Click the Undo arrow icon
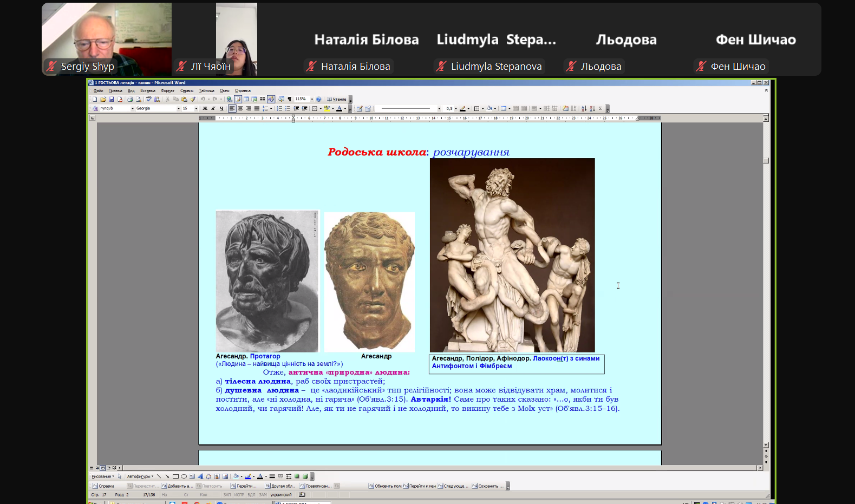This screenshot has width=855, height=504. click(x=203, y=99)
